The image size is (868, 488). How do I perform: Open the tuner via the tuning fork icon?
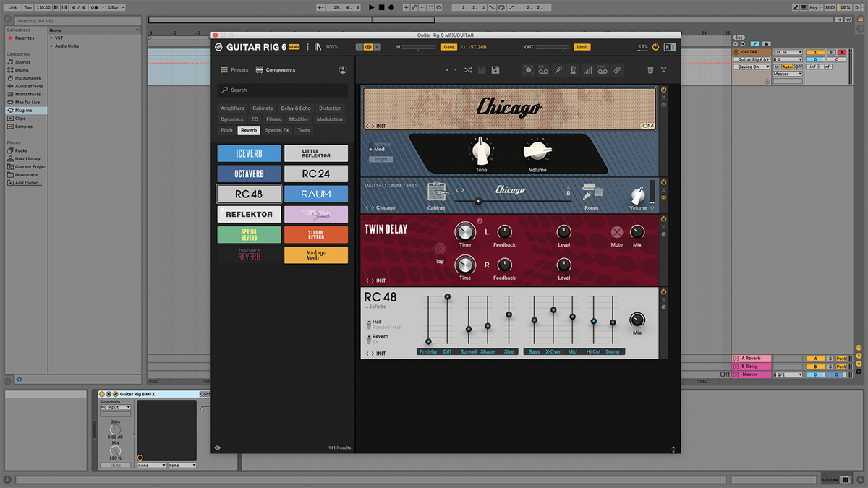pyautogui.click(x=558, y=70)
